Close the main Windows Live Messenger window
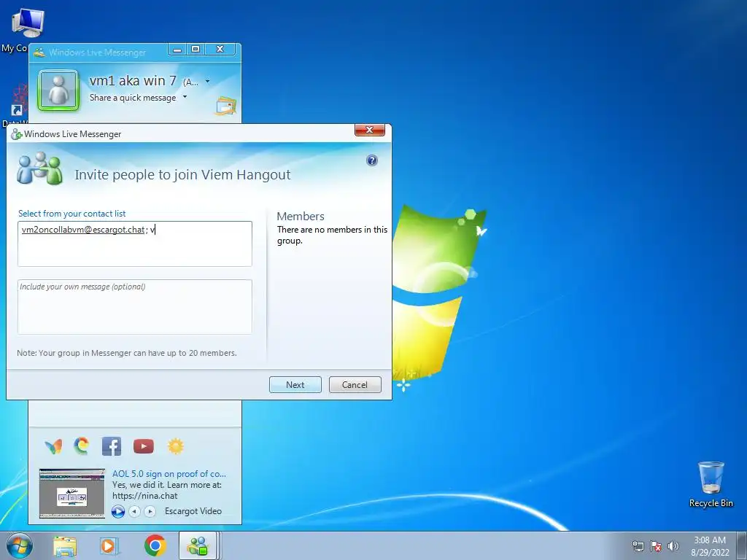This screenshot has height=560, width=747. click(x=220, y=49)
